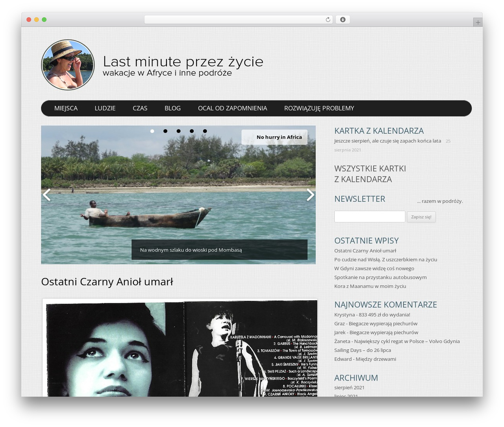
Task: Open slide caption about Mombasa village
Action: [x=219, y=250]
